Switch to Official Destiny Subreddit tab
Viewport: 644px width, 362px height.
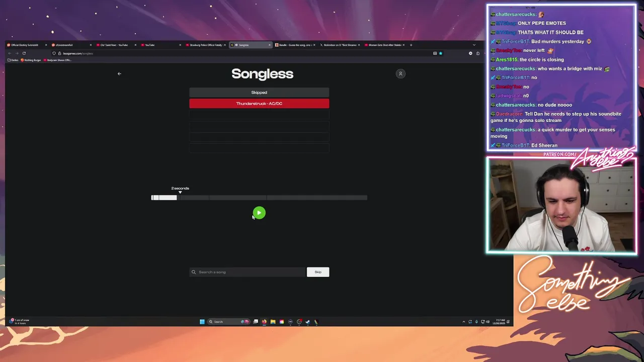(26, 45)
